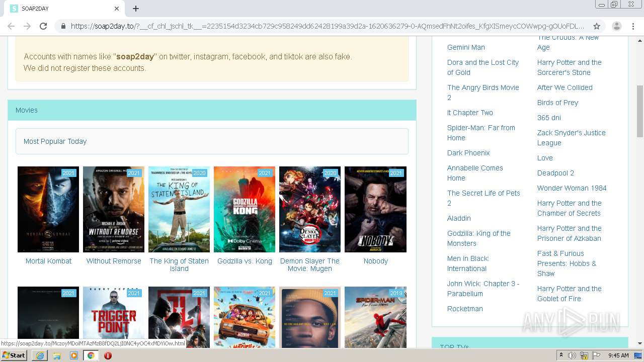Open the red Opera taskbar icon
Viewport: 644px width, 362px height.
click(x=108, y=355)
